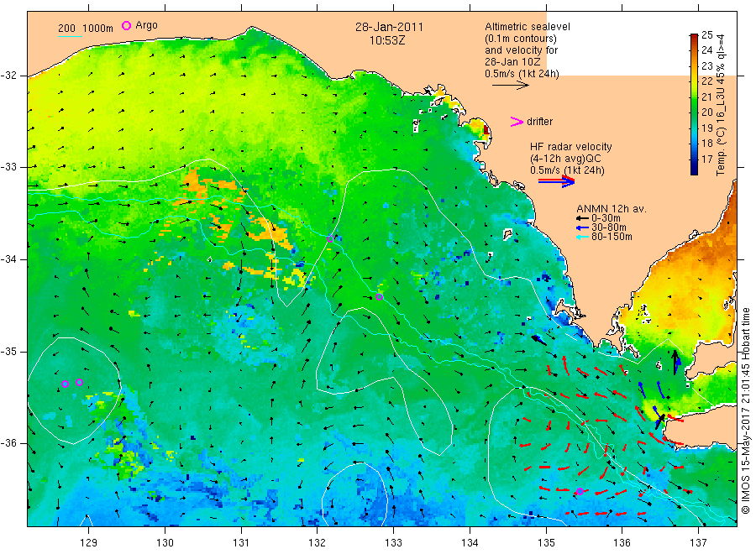Click latitude axis label '-34'
Screen dimensions: 756x554
pos(8,259)
